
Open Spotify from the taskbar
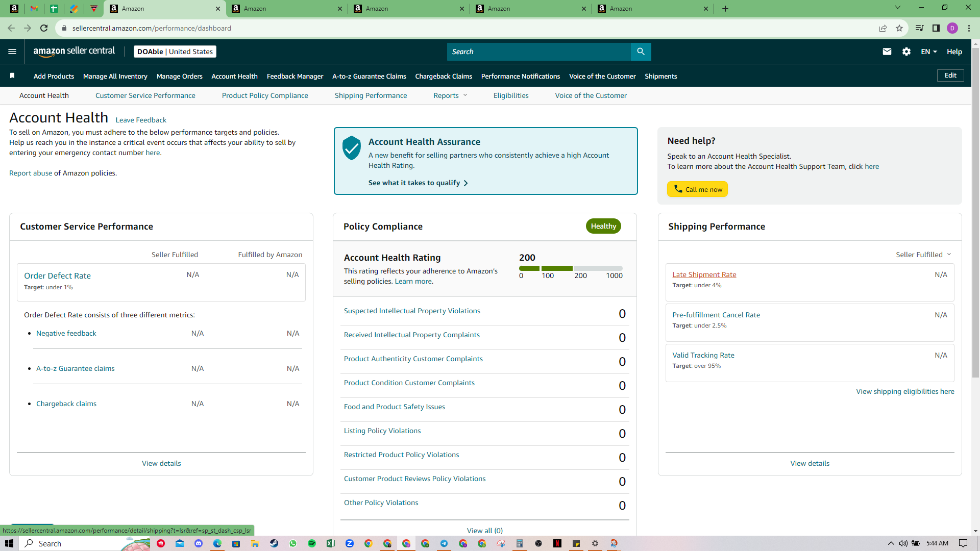[x=312, y=543]
